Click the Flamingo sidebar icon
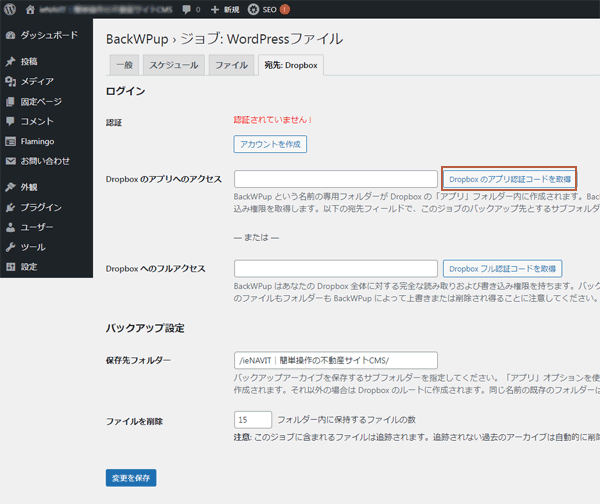 point(11,142)
